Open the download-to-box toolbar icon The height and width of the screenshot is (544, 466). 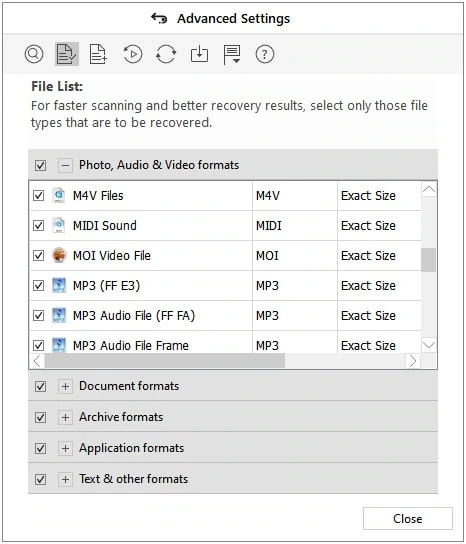(x=199, y=54)
